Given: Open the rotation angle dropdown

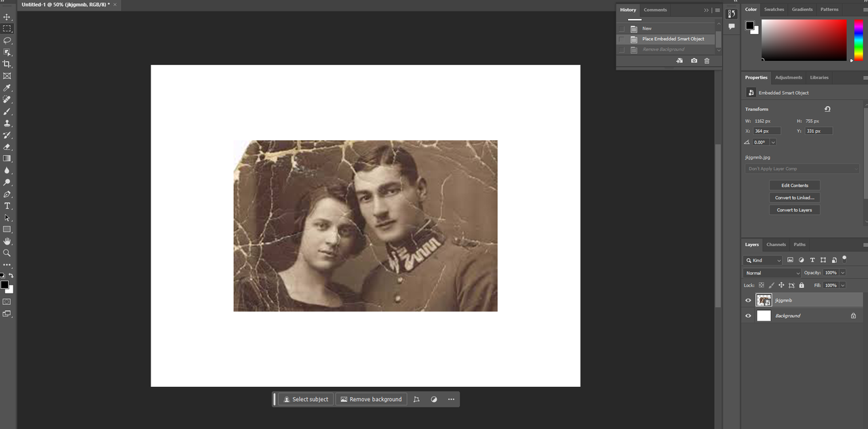Looking at the screenshot, I should click(772, 142).
